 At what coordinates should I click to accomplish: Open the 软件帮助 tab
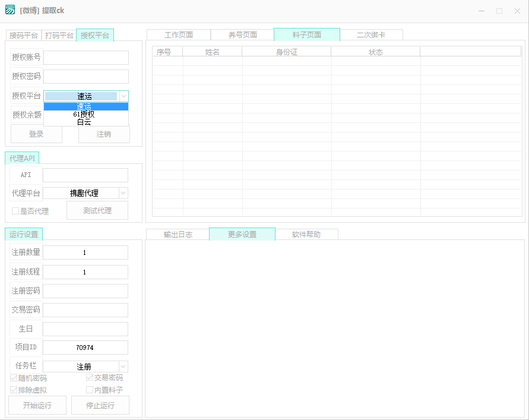point(306,235)
